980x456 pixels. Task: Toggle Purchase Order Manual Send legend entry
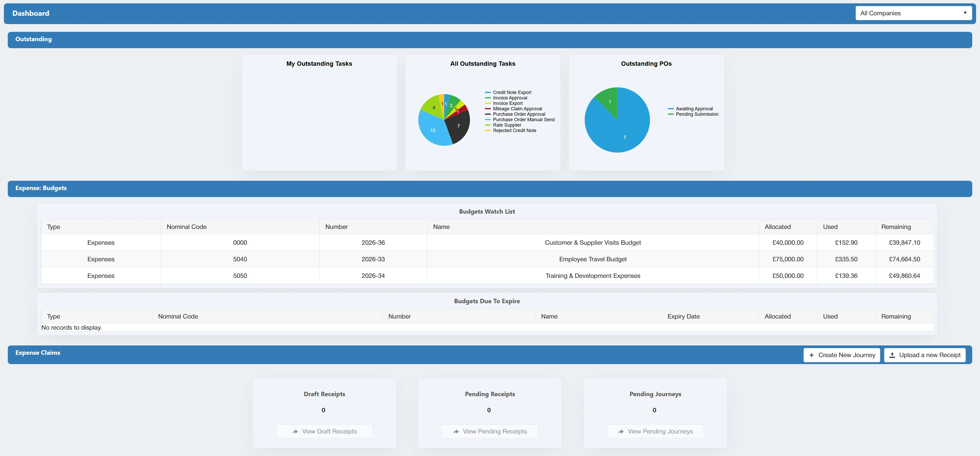pyautogui.click(x=520, y=119)
